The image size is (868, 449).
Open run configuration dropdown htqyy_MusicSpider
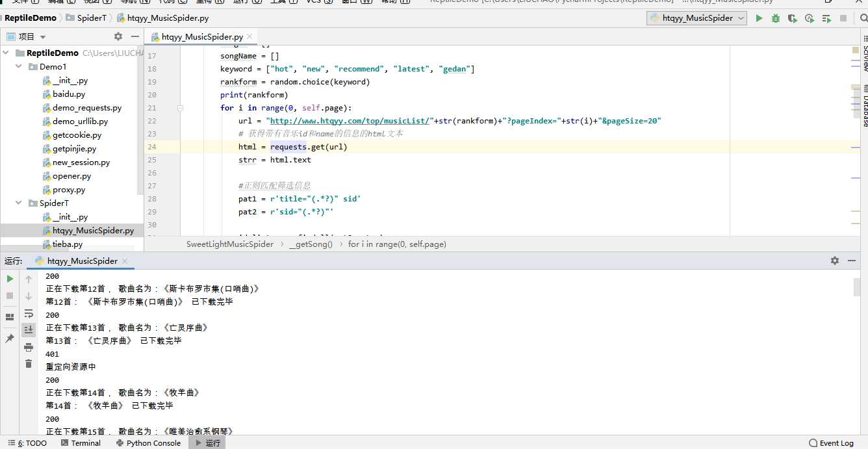pos(696,18)
